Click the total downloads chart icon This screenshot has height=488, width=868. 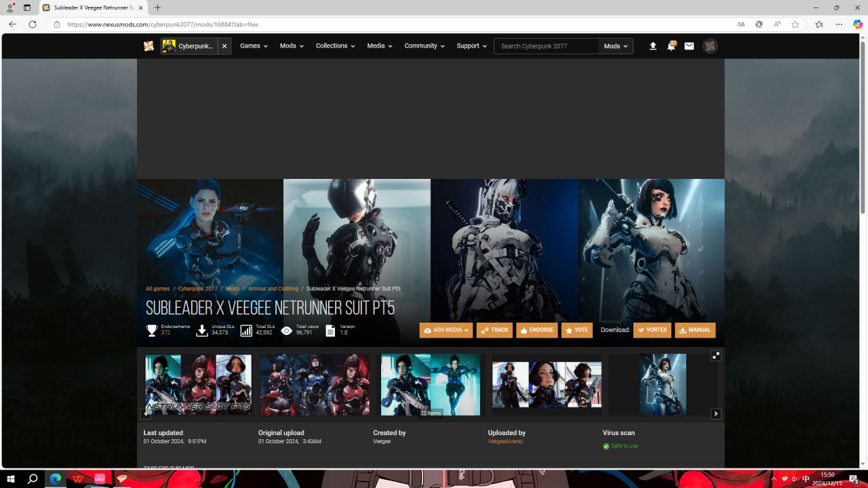[x=246, y=330]
